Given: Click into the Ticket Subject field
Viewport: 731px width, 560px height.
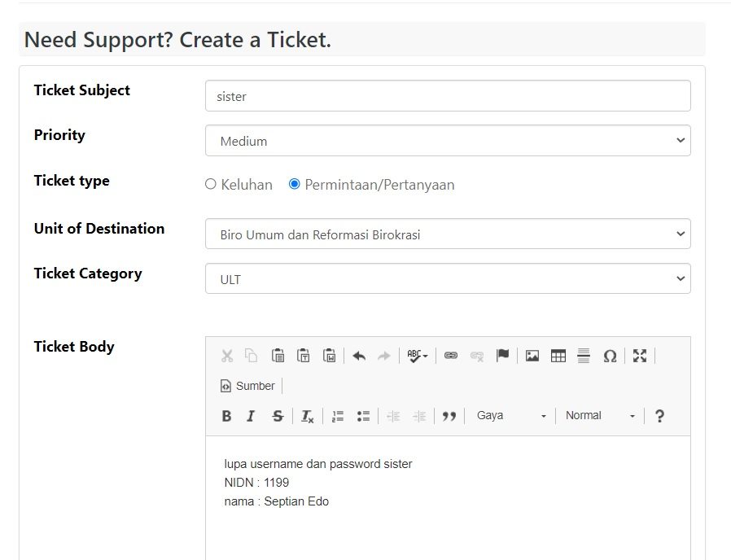Looking at the screenshot, I should [x=448, y=96].
